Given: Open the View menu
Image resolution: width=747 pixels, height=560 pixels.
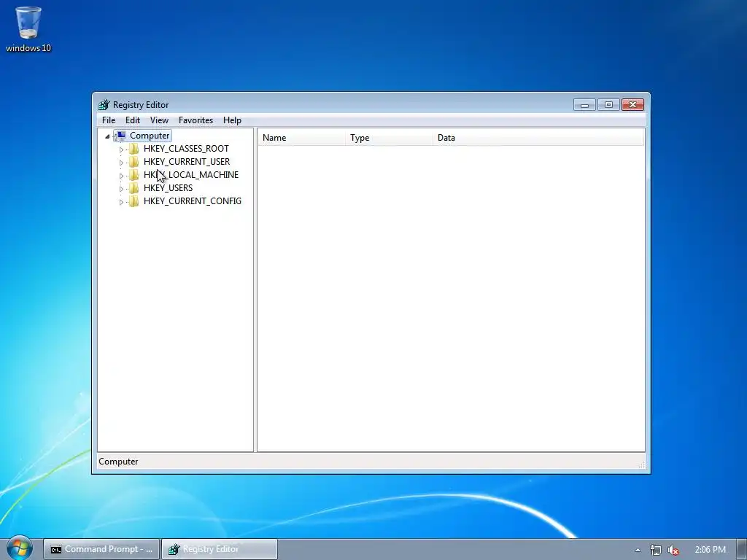Looking at the screenshot, I should [x=159, y=120].
